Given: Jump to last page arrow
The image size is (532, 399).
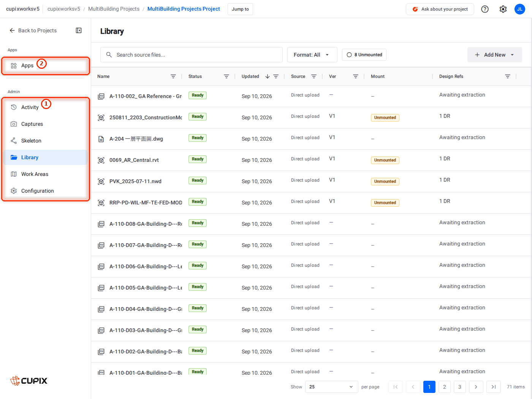Looking at the screenshot, I should click(x=494, y=387).
